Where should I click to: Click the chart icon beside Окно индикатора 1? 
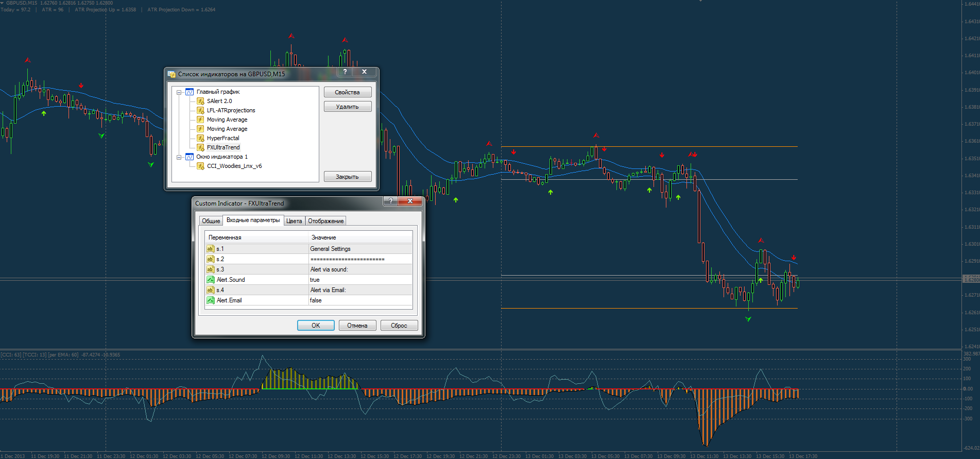click(190, 157)
